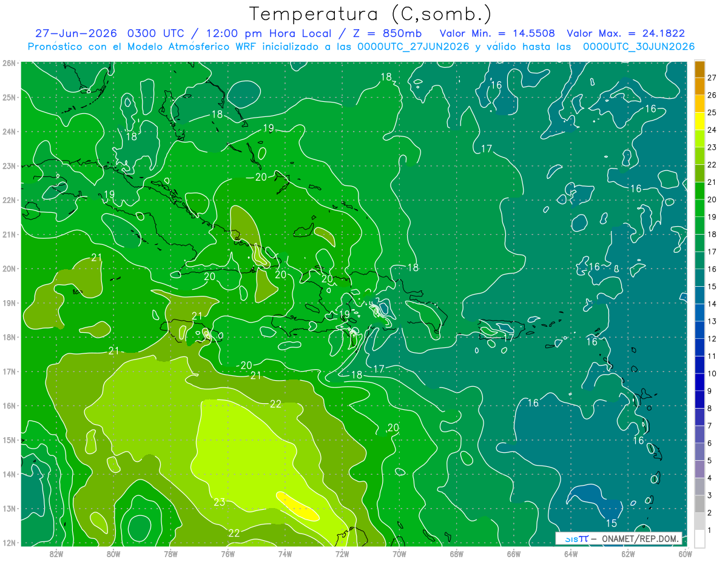Click latitude axis label '19N'
Image resolution: width=728 pixels, height=562 pixels.
[x=8, y=303]
